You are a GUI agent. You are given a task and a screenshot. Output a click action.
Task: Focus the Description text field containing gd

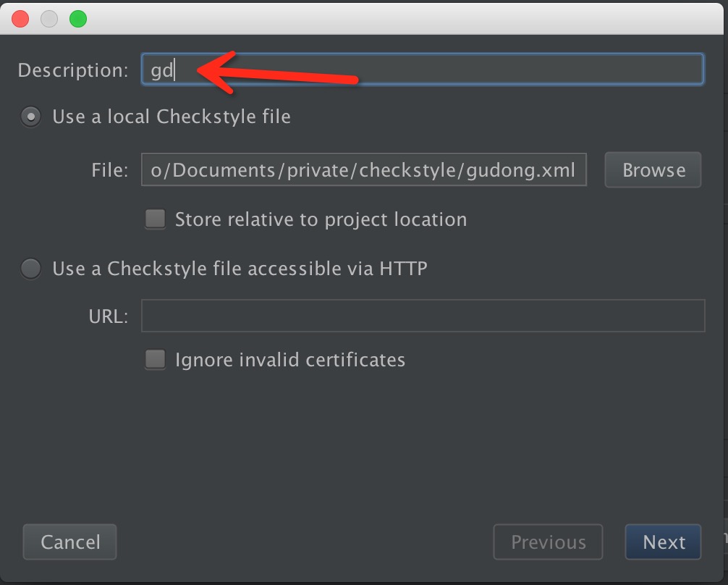tap(434, 70)
